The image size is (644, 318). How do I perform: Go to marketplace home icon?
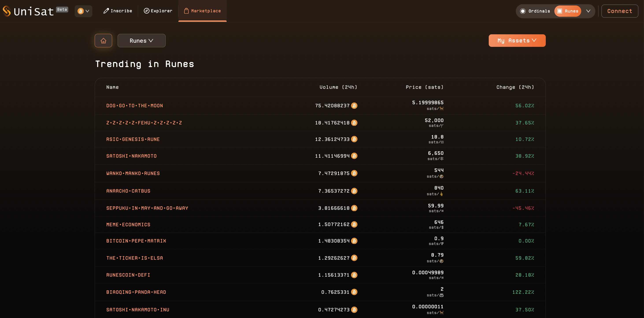(x=103, y=41)
